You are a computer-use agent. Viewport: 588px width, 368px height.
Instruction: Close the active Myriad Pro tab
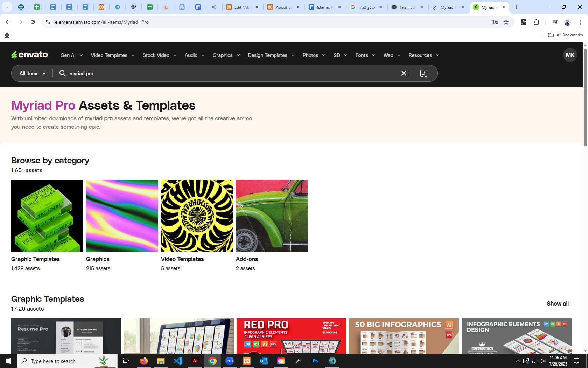point(503,7)
